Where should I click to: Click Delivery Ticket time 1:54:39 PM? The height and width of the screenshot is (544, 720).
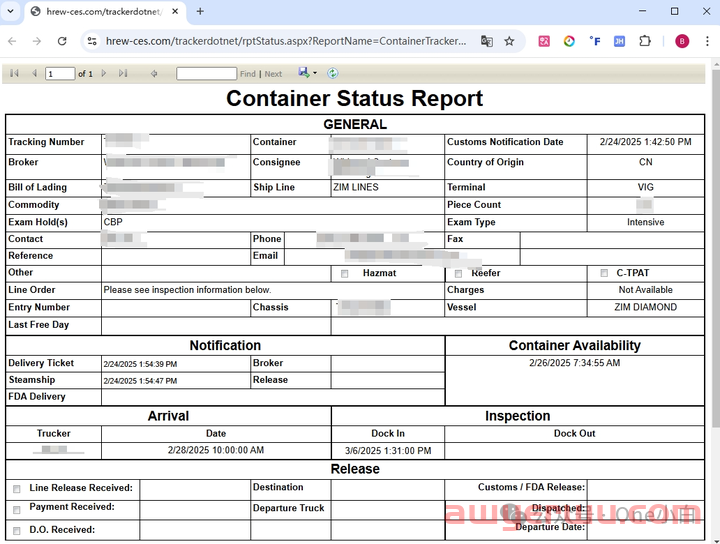[x=140, y=364]
